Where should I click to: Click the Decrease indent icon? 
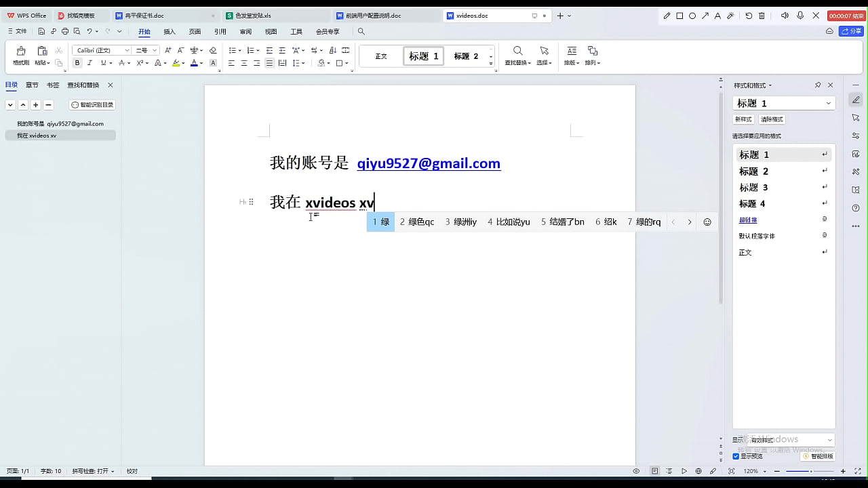[269, 50]
